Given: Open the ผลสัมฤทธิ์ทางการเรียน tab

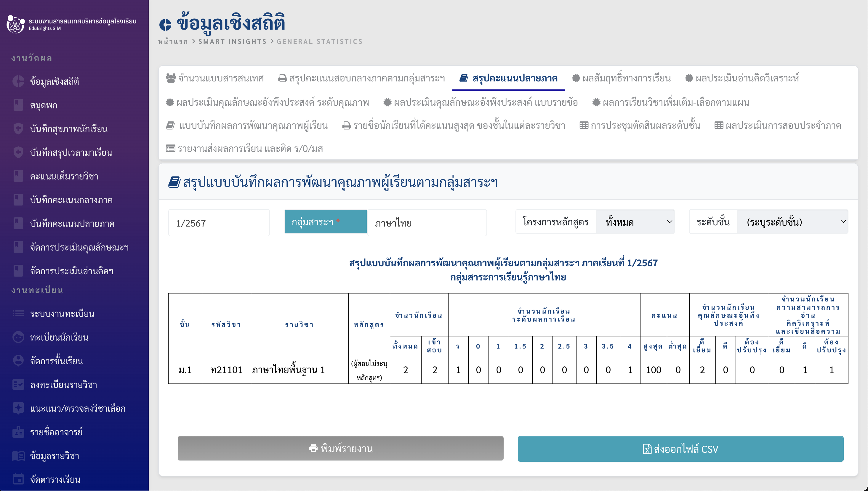Looking at the screenshot, I should 622,78.
